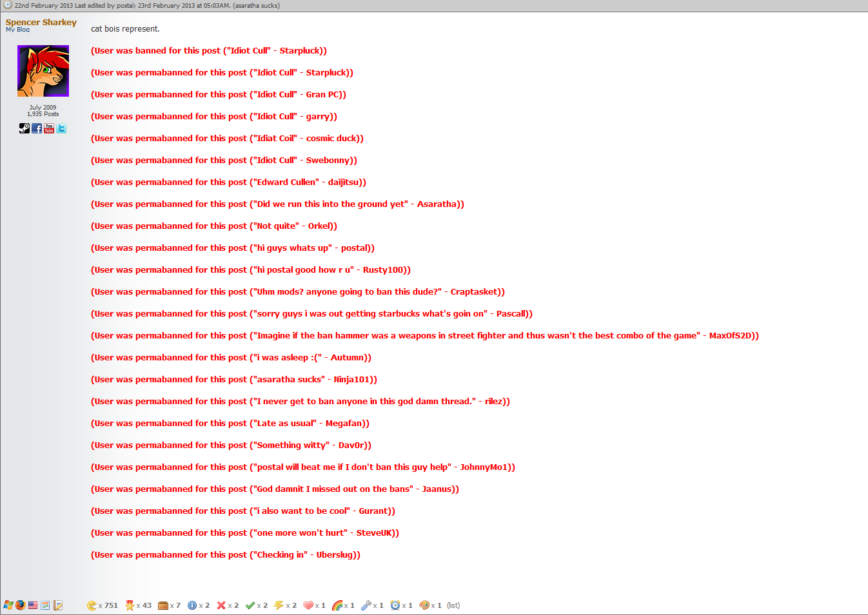This screenshot has width=868, height=615.
Task: Select the ban line signed by garry
Action: coord(214,117)
